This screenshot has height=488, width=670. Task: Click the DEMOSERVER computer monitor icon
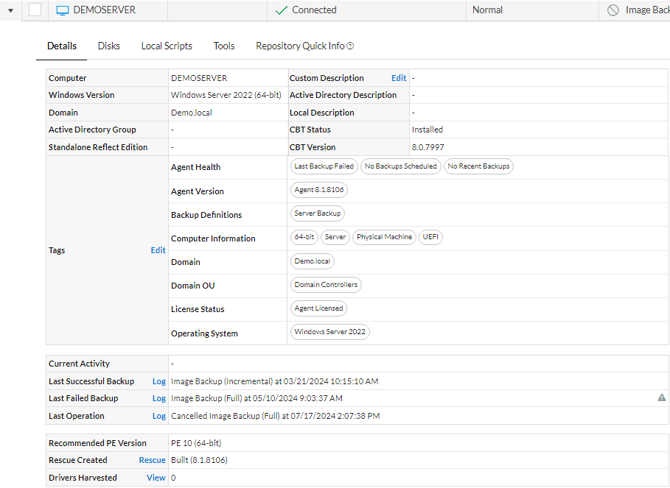[62, 10]
